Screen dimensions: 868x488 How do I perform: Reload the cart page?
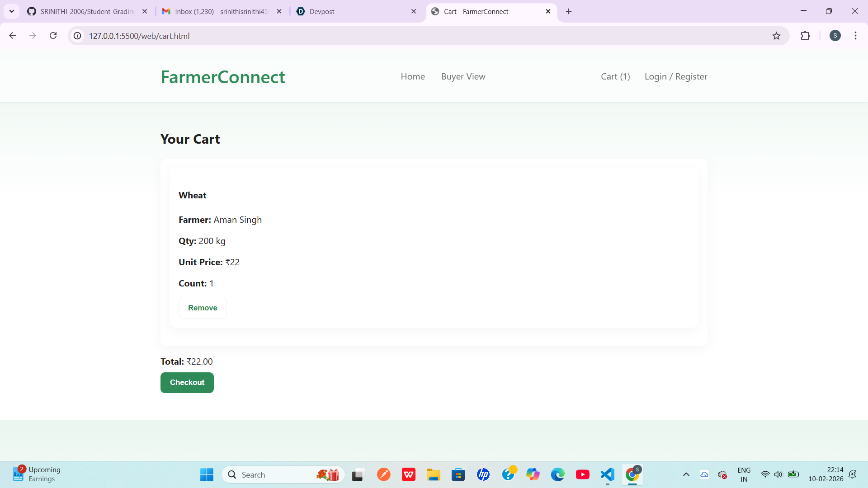tap(53, 36)
